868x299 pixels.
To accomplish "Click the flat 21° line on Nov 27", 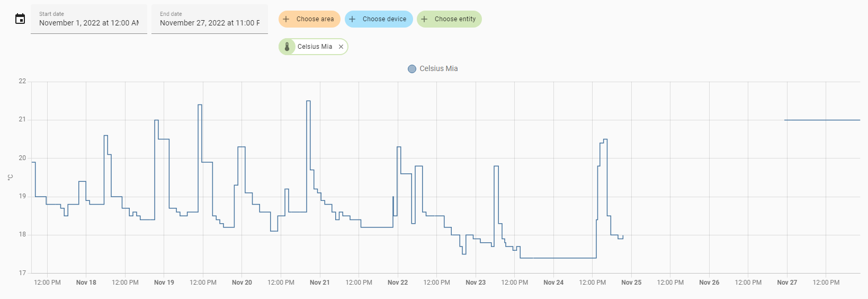I will [822, 120].
